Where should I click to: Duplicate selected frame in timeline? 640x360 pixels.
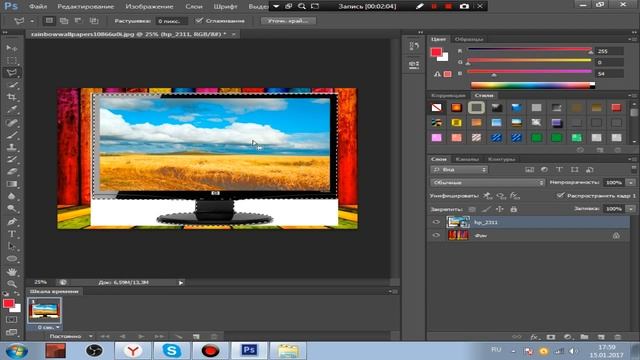click(196, 336)
